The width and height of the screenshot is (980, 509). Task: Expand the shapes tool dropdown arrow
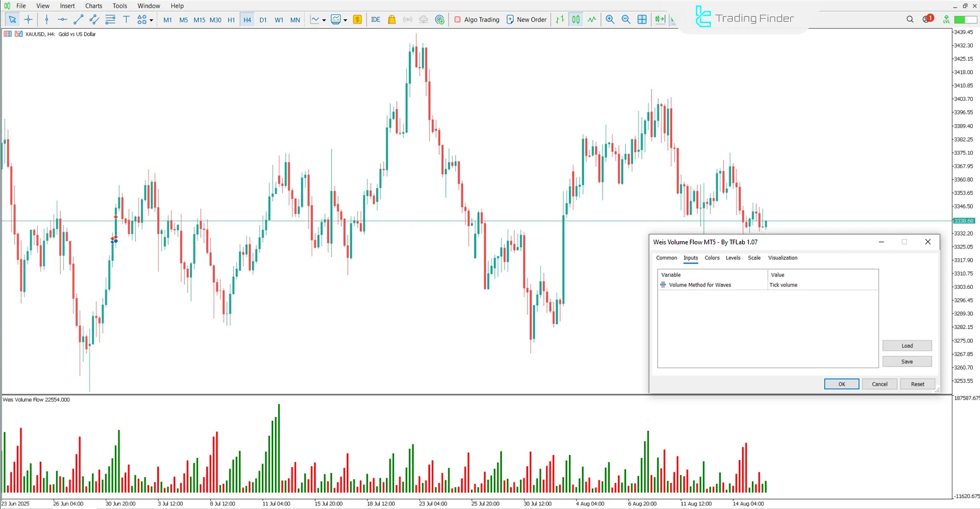click(x=151, y=19)
